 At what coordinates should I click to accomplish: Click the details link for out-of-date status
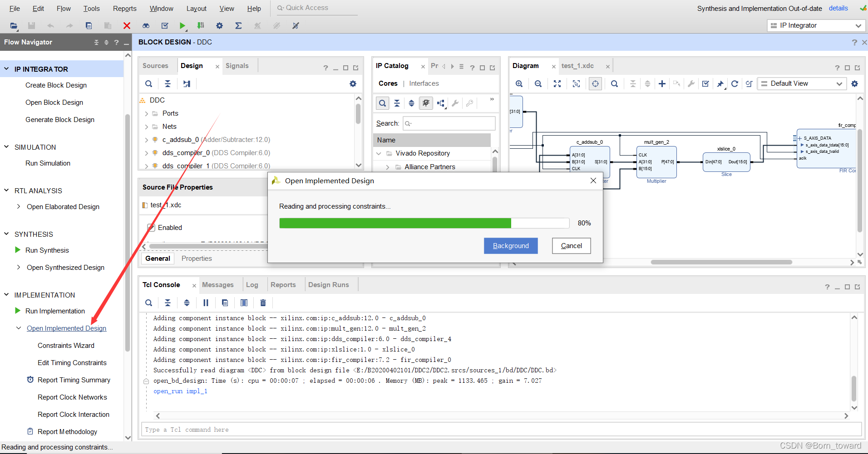coord(838,8)
